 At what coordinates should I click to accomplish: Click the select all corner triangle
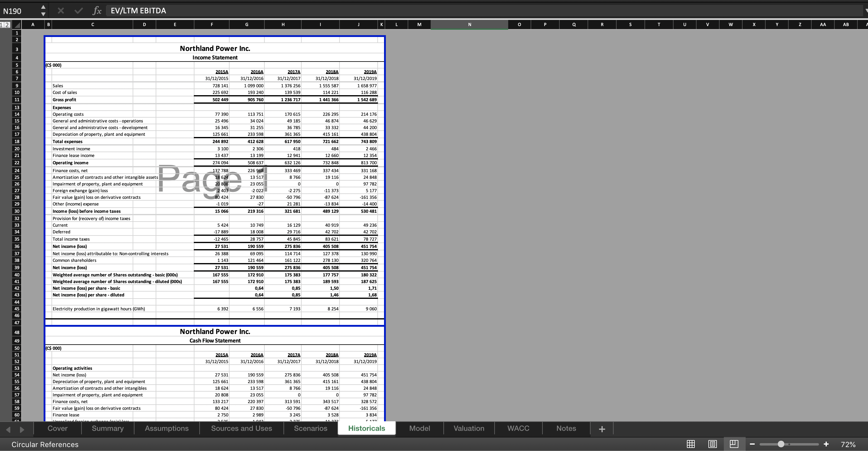(x=17, y=25)
